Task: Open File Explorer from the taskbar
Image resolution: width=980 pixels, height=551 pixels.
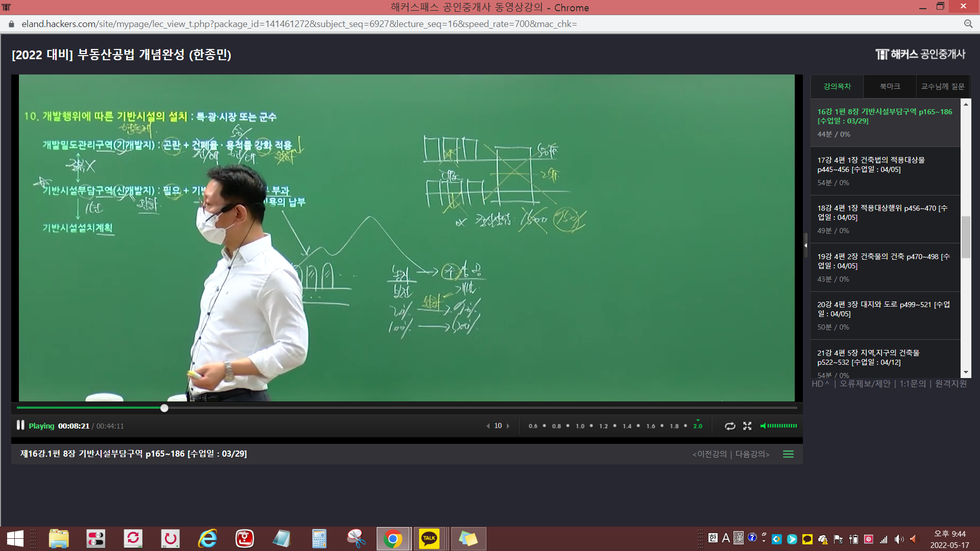Action: pyautogui.click(x=58, y=539)
